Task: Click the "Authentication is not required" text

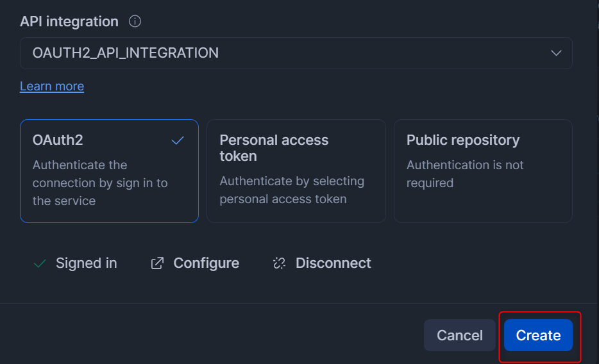Action: coord(465,174)
